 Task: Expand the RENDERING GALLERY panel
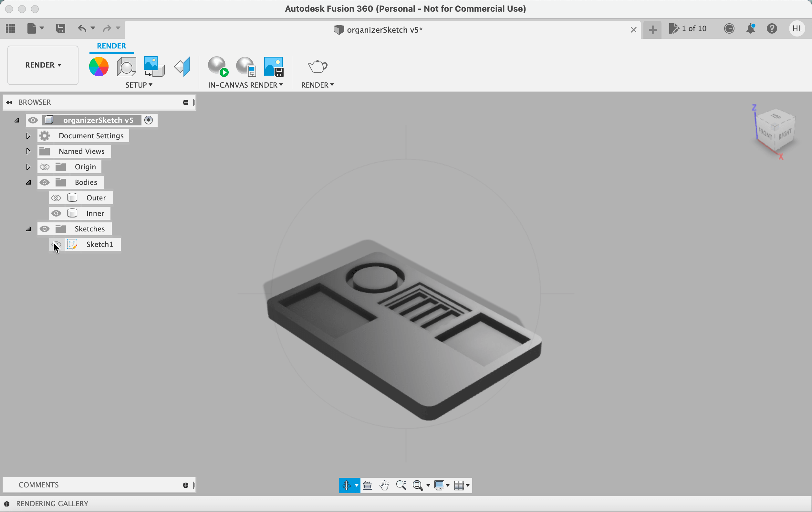(7, 504)
